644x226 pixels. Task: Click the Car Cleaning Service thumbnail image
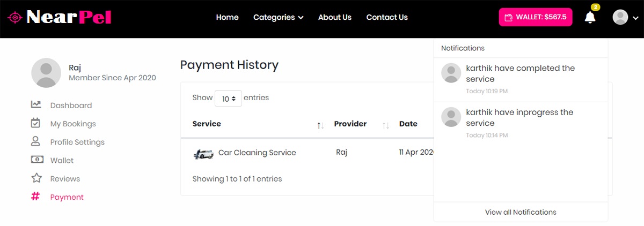point(203,154)
